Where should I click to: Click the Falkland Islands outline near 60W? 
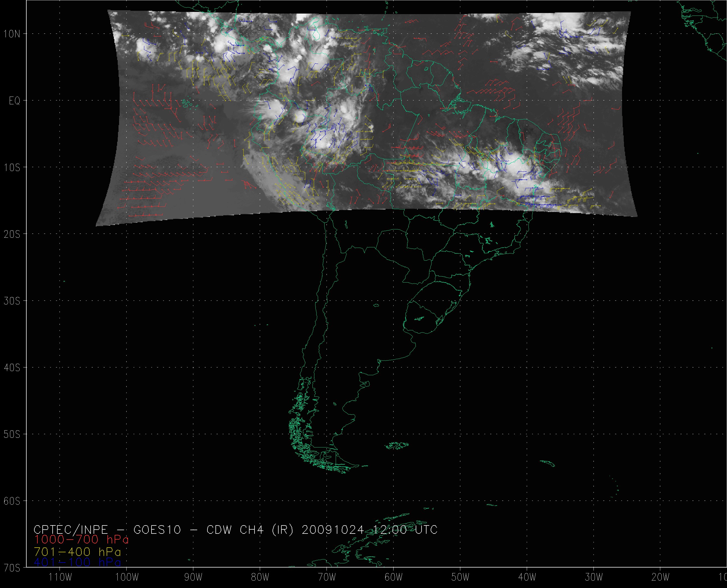coord(397,446)
